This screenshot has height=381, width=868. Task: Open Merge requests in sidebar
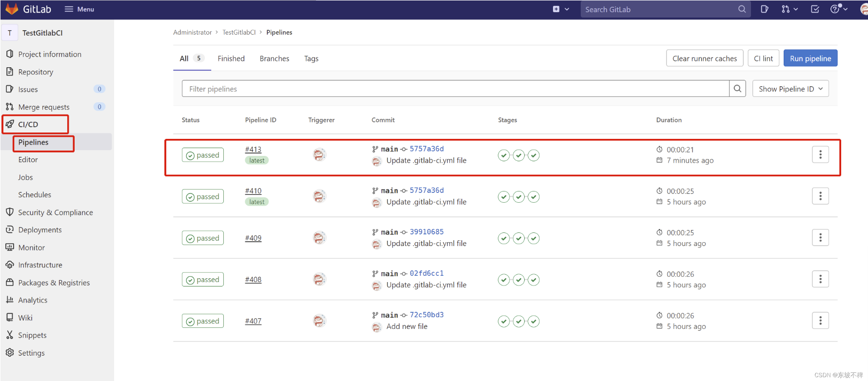(x=44, y=107)
